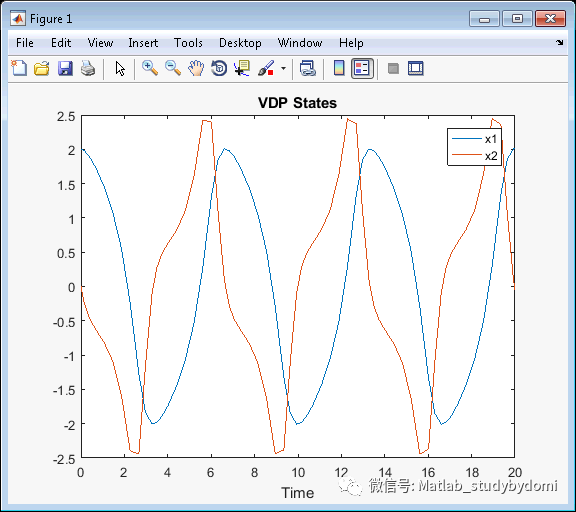Screen dimensions: 576x512
Task: Select the Zoom In magnifier tool
Action: tap(150, 68)
